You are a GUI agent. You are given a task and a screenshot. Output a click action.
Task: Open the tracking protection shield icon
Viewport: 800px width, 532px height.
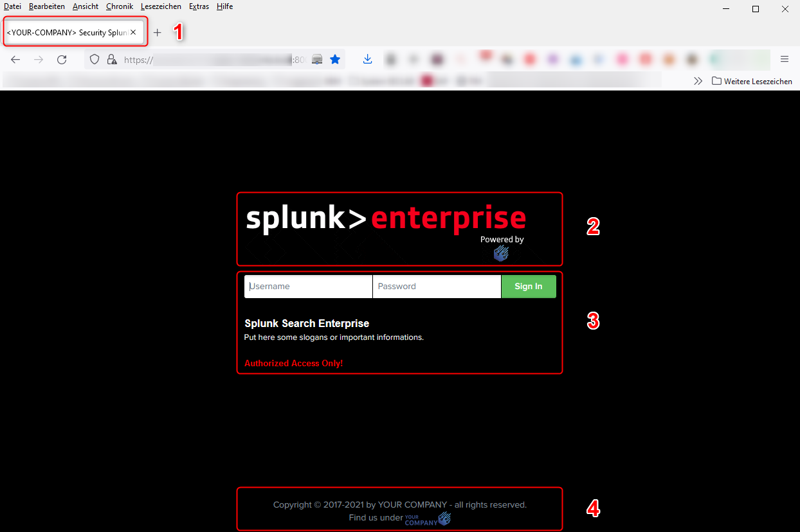pos(95,60)
